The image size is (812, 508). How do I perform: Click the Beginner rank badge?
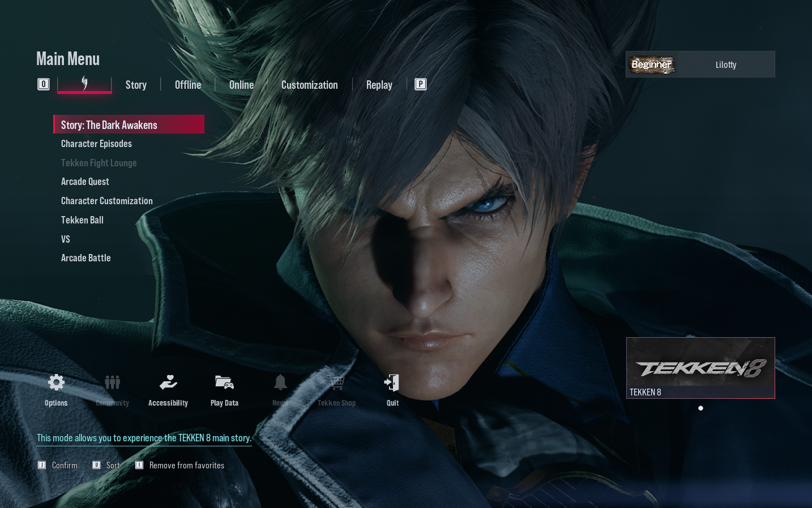pyautogui.click(x=652, y=64)
